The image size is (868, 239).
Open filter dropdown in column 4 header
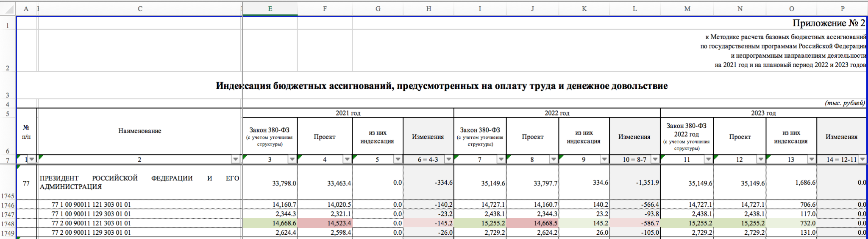(347, 159)
